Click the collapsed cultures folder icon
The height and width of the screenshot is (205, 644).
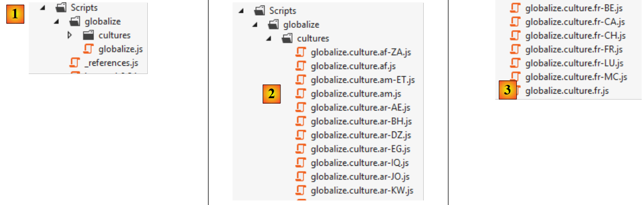[x=88, y=35]
